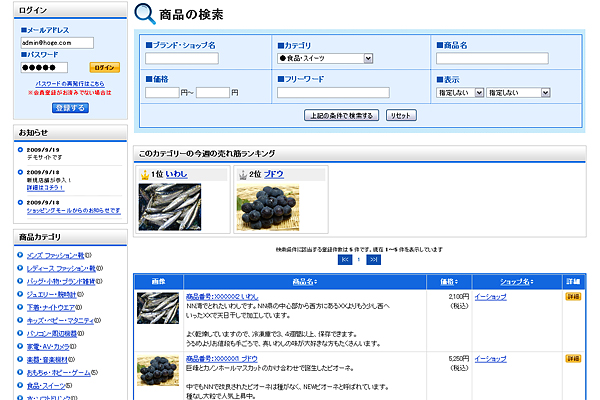Go to last page of results
This screenshot has height=400, width=600.
pos(374,259)
